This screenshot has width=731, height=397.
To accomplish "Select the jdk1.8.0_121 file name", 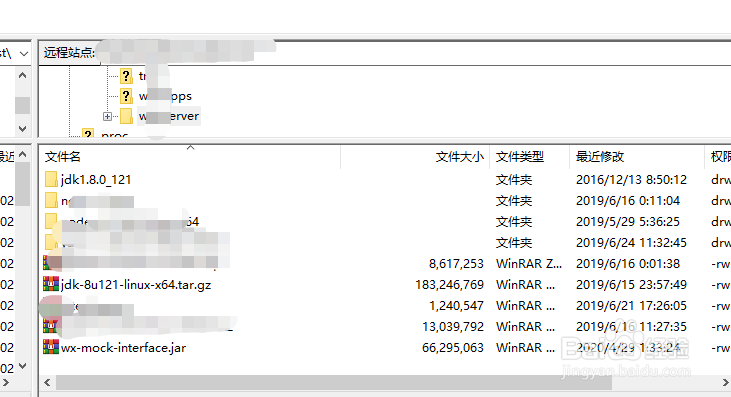I will [x=96, y=180].
